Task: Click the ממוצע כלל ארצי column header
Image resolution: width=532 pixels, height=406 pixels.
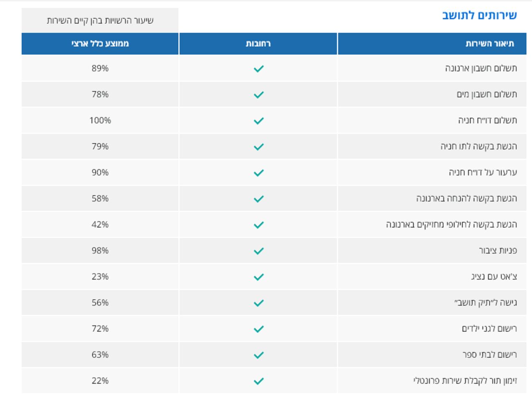Action: pyautogui.click(x=100, y=44)
